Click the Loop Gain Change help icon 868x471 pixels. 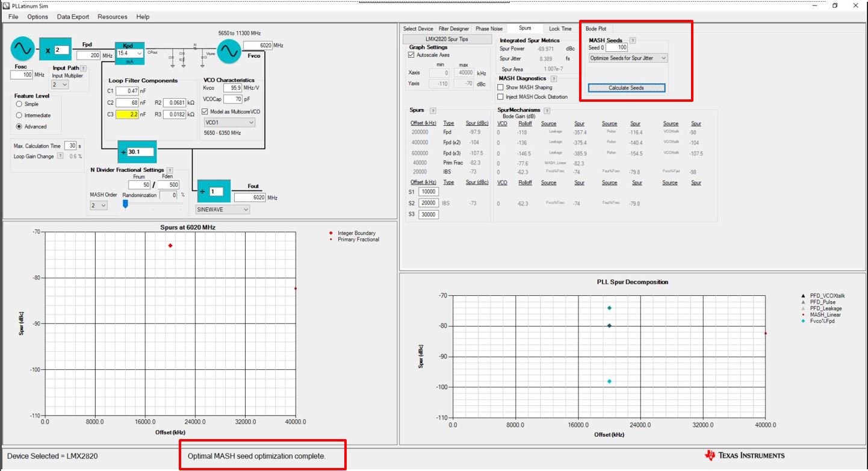pyautogui.click(x=60, y=157)
